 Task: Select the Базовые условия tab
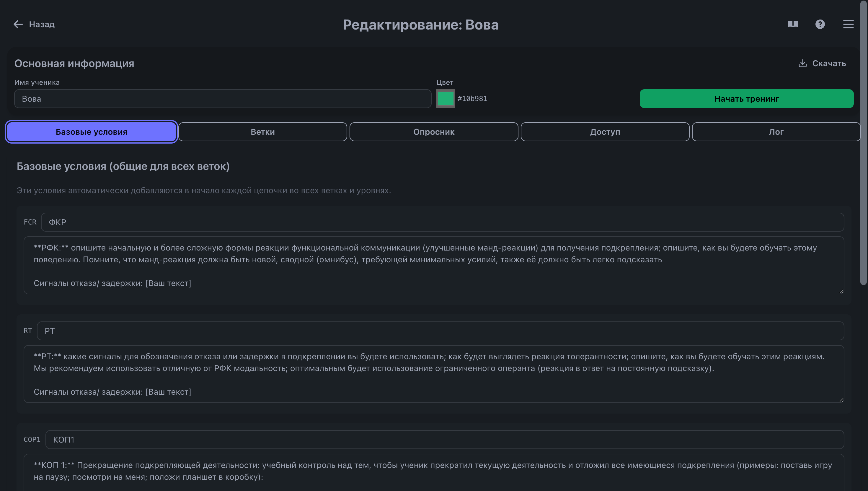[91, 132]
